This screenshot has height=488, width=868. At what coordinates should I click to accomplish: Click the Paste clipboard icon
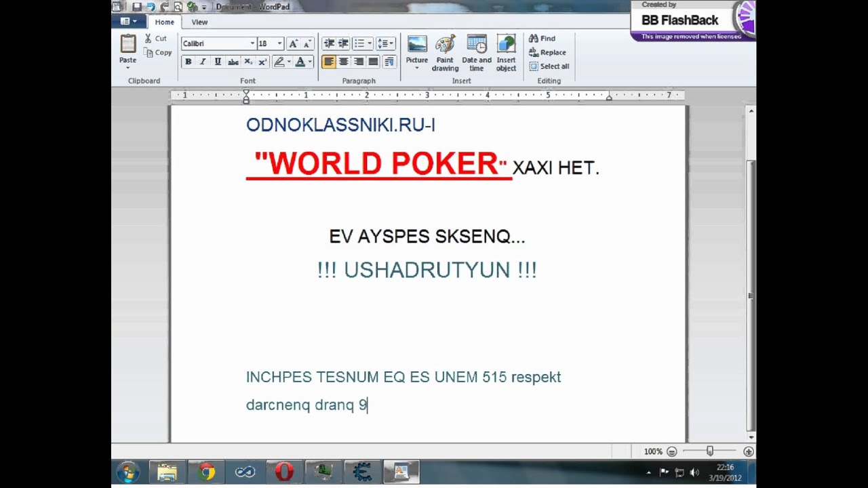pyautogui.click(x=127, y=44)
